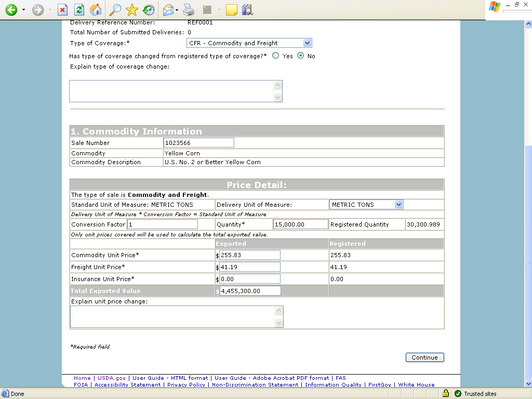Click the Print printer icon
The width and height of the screenshot is (532, 399).
point(188,9)
